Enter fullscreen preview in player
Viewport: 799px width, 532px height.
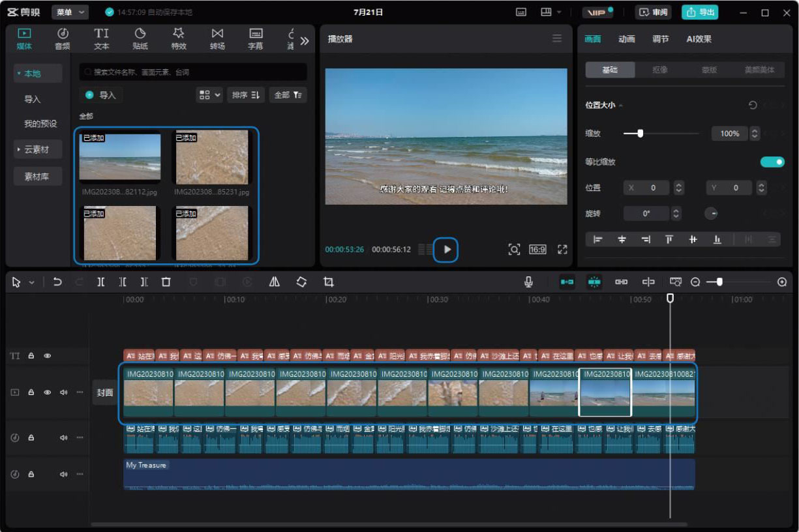(562, 250)
